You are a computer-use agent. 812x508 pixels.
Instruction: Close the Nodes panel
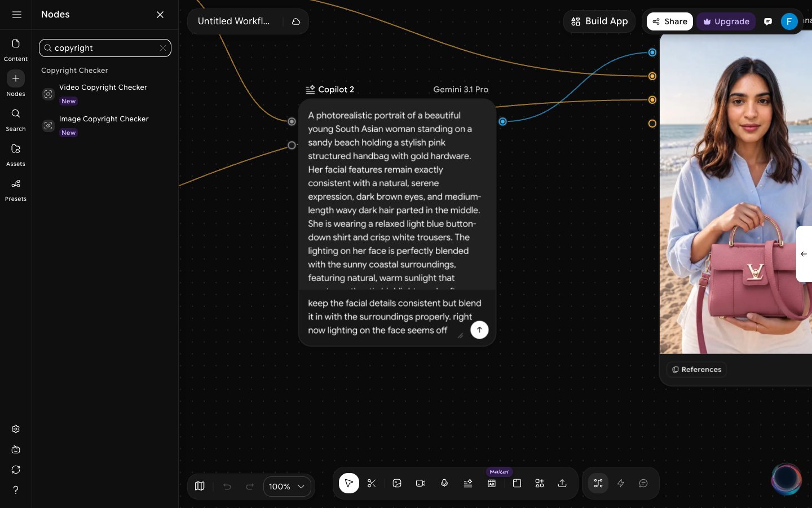tap(160, 15)
